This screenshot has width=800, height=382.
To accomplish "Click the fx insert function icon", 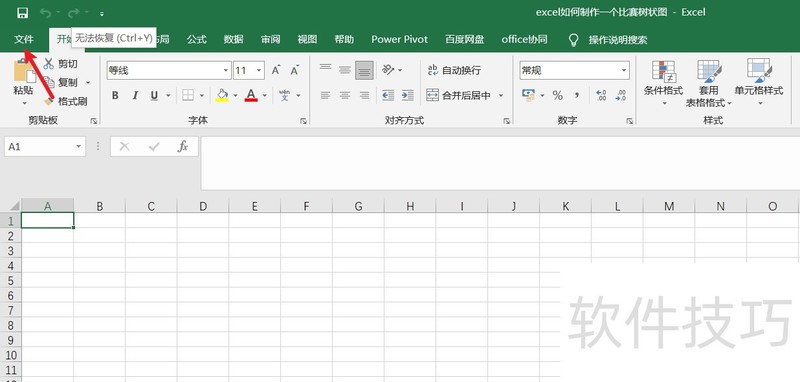I will click(x=183, y=147).
